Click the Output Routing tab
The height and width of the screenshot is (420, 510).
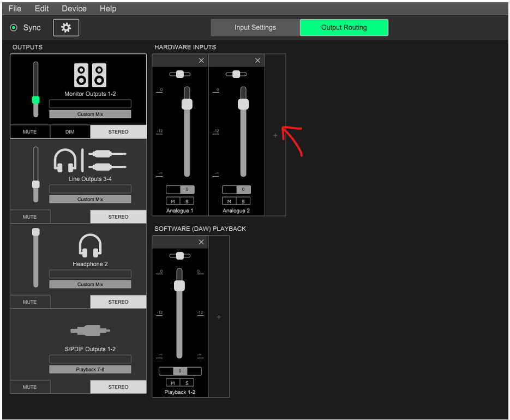click(x=344, y=28)
